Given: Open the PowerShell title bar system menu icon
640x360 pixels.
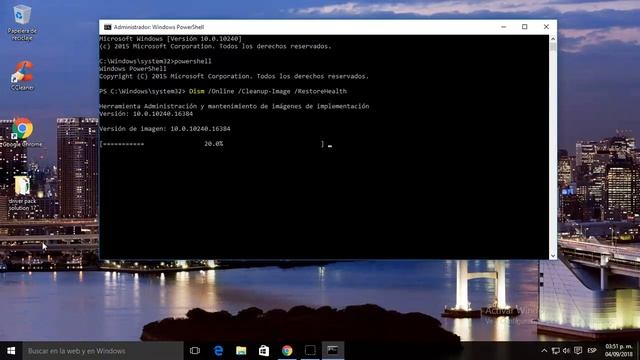Looking at the screenshot, I should [x=107, y=27].
